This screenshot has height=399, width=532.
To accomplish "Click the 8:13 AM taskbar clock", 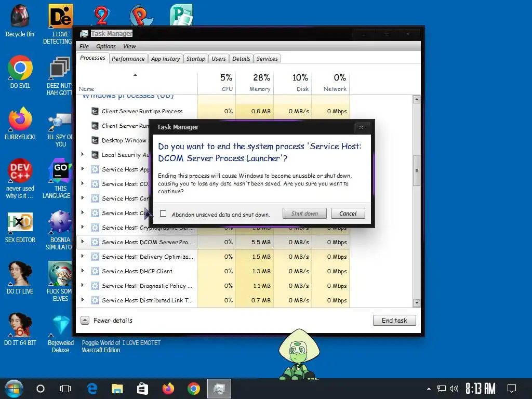I will pyautogui.click(x=480, y=389).
